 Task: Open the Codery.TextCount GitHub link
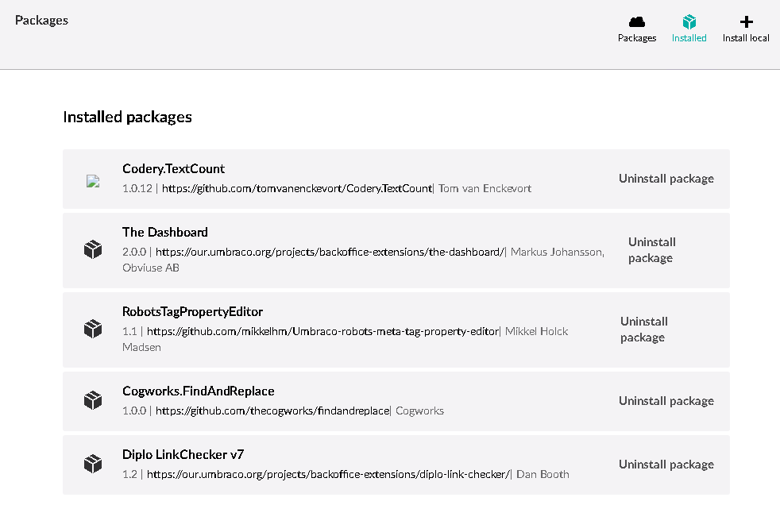click(297, 188)
